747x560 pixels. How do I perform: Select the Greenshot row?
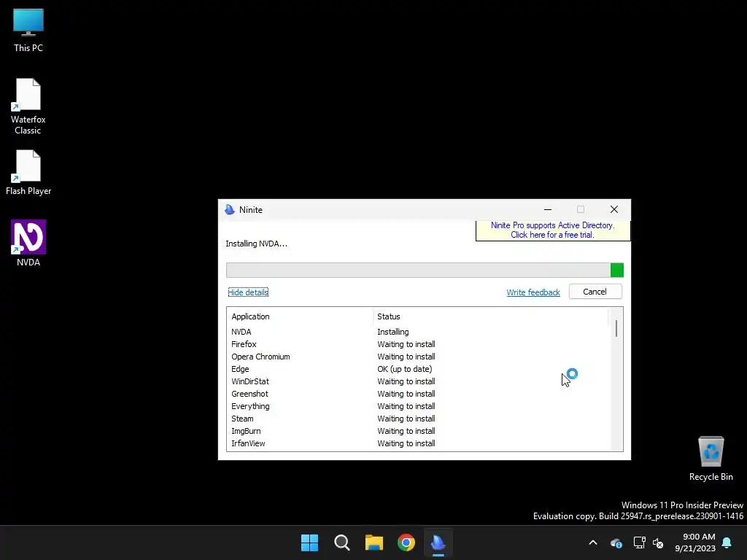pyautogui.click(x=418, y=393)
